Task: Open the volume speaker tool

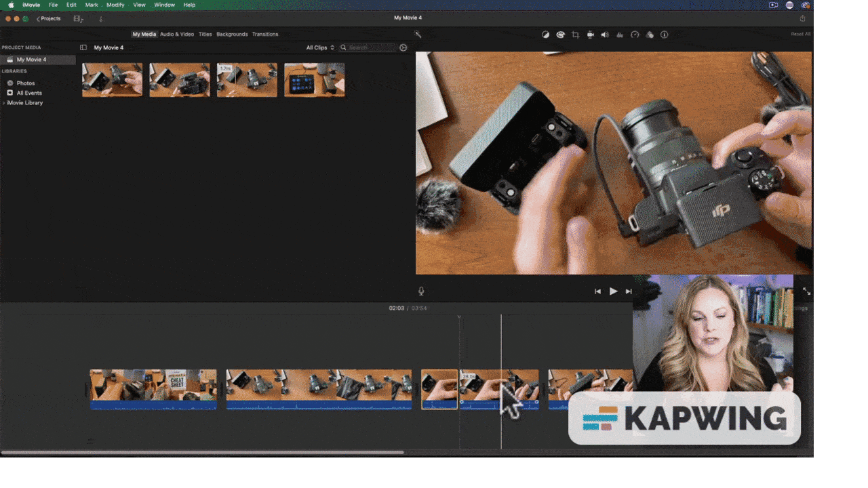Action: click(x=605, y=35)
